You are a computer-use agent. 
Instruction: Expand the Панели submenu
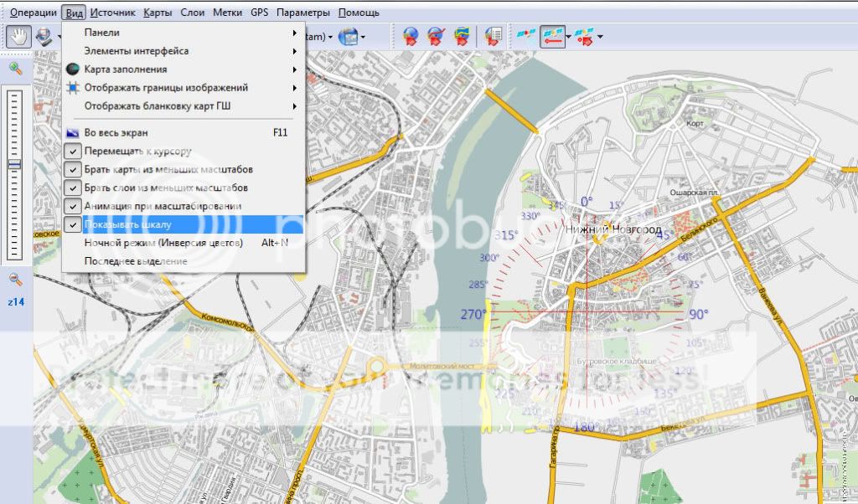point(183,33)
